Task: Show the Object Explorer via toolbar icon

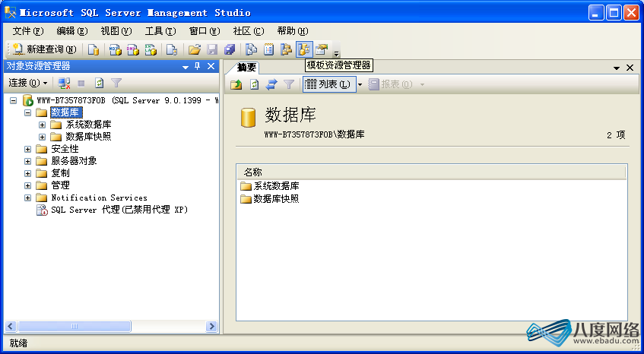Action: [286, 49]
